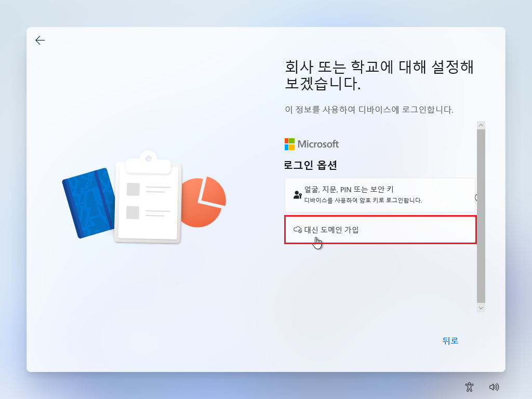Open the Accessibility figure icon
Image resolution: width=532 pixels, height=399 pixels.
point(470,387)
